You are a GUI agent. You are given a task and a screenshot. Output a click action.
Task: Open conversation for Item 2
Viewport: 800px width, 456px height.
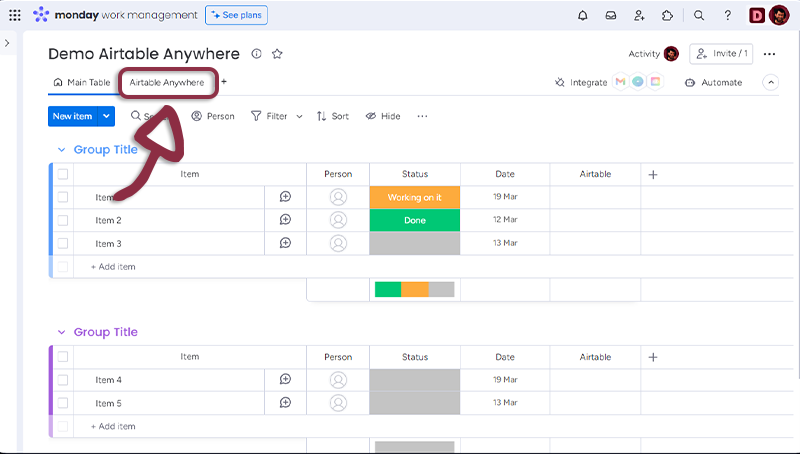[285, 220]
